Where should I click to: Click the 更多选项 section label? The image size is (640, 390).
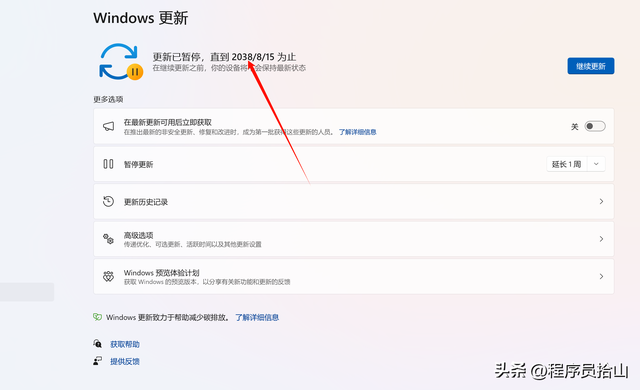tap(108, 100)
